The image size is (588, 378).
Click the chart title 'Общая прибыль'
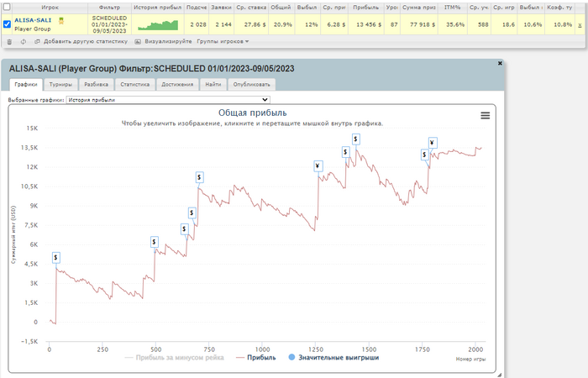[252, 113]
